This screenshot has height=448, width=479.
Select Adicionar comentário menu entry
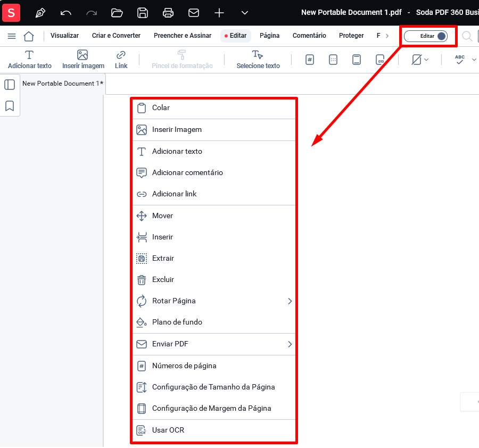[x=214, y=173]
